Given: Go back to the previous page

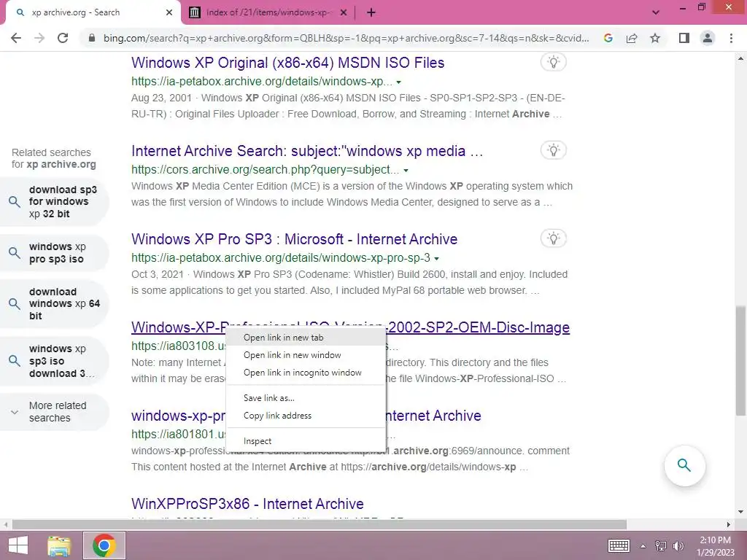Looking at the screenshot, I should pyautogui.click(x=16, y=38).
